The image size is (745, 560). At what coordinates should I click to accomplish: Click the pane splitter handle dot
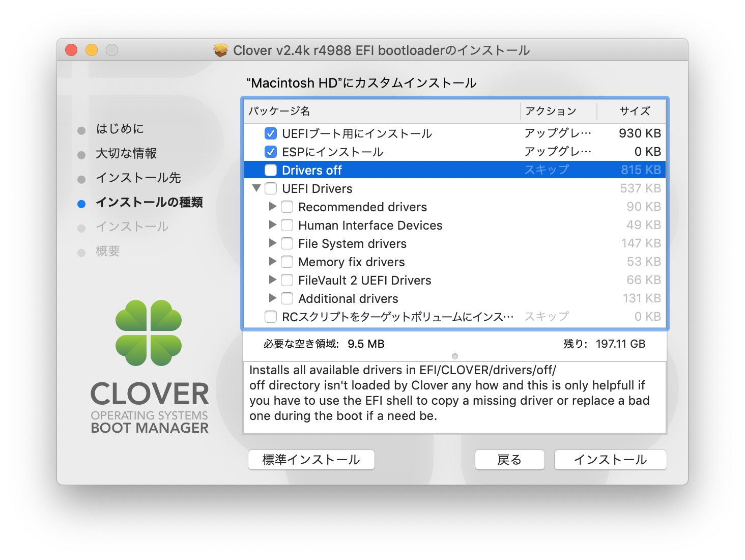pyautogui.click(x=455, y=356)
